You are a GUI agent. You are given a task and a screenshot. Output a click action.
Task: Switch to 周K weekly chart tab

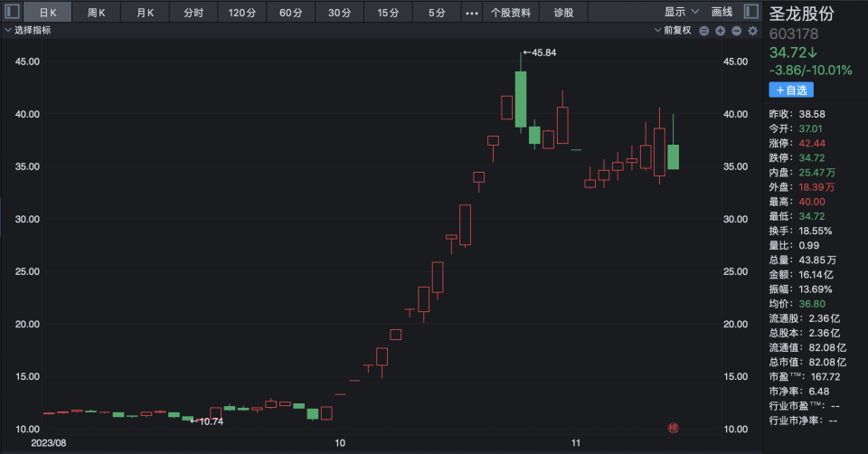click(96, 13)
